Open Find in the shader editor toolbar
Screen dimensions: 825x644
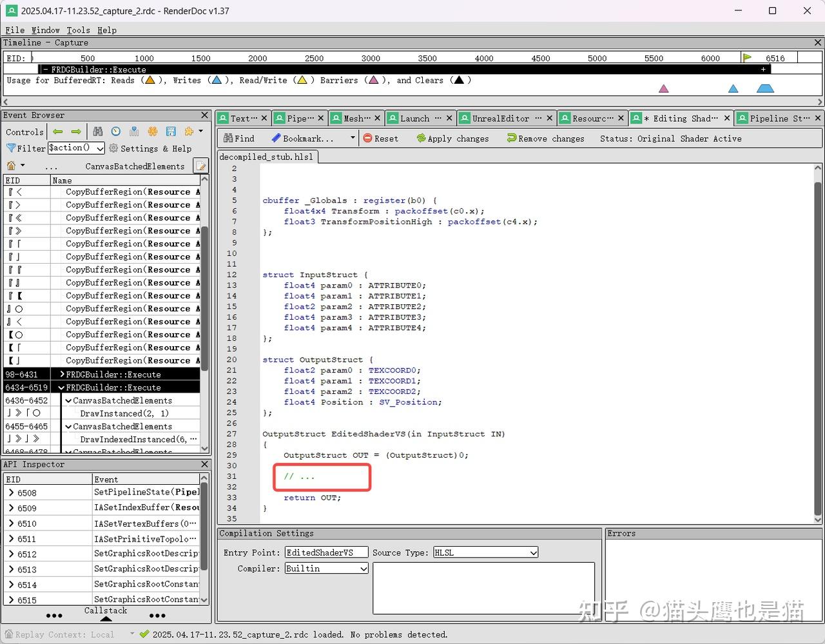click(238, 138)
